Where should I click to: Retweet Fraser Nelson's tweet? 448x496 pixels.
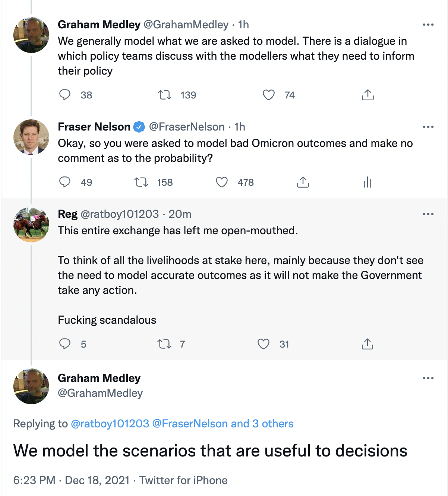[x=141, y=182]
